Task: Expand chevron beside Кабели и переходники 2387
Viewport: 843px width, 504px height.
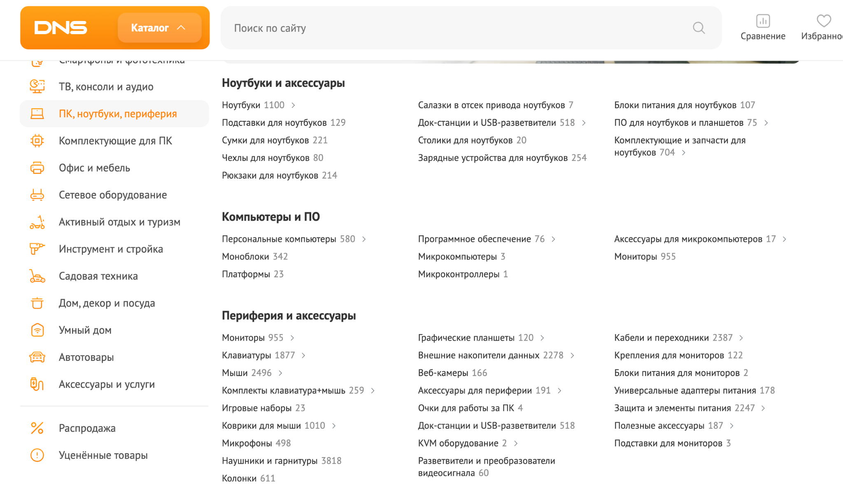Action: pyautogui.click(x=741, y=338)
